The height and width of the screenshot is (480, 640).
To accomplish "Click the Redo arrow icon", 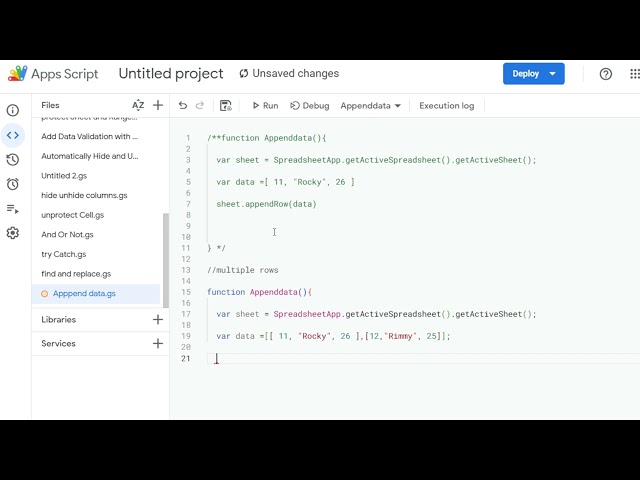I will coord(200,106).
